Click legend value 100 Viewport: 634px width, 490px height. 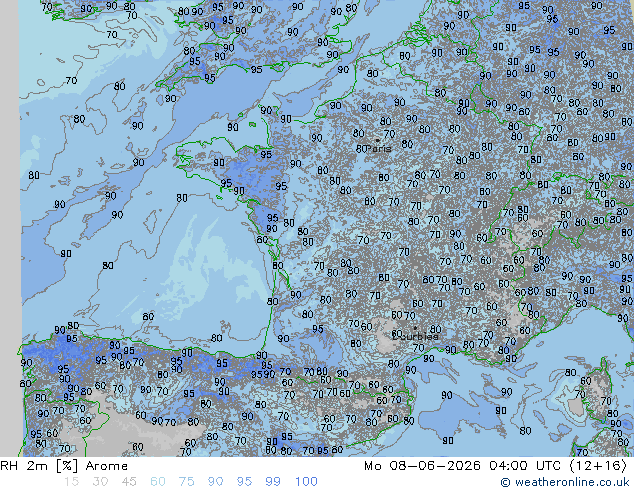(306, 482)
